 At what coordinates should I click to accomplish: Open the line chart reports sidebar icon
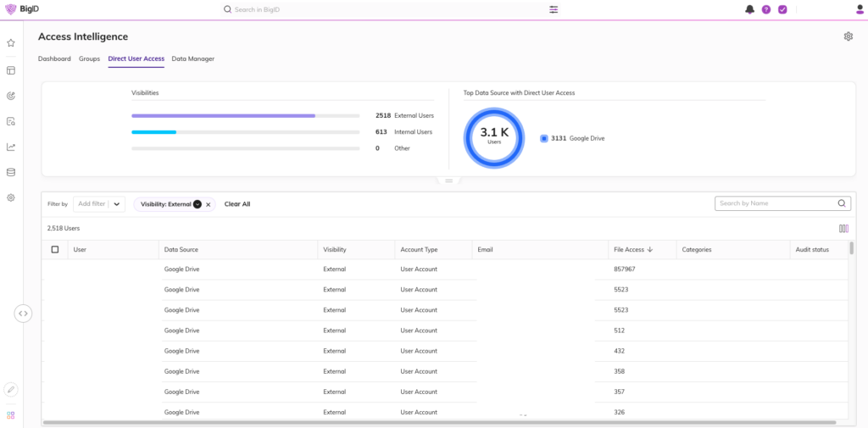coord(11,147)
